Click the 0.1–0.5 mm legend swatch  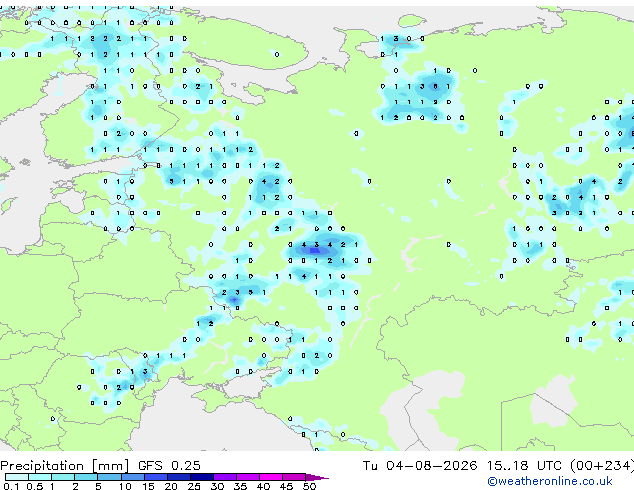(x=17, y=477)
